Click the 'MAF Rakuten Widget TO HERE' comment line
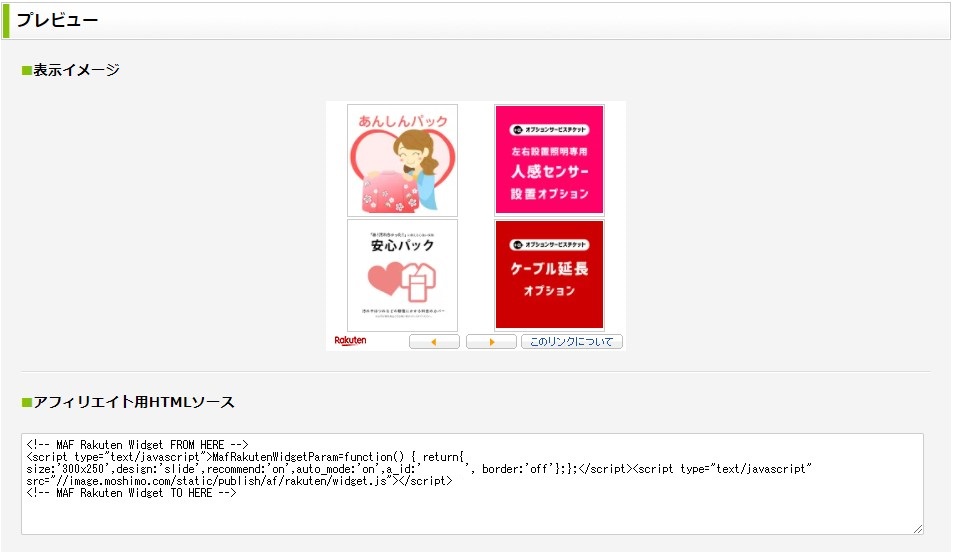The width and height of the screenshot is (953, 552). pyautogui.click(x=131, y=493)
